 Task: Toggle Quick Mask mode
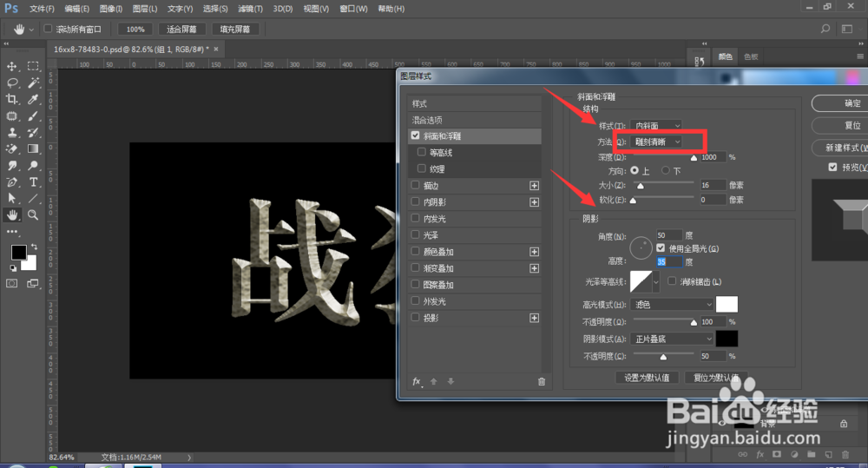[x=11, y=284]
